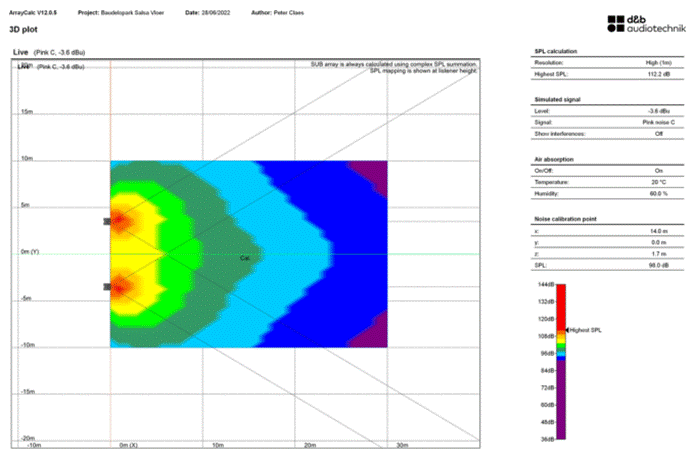Click the Humidity value '60.0 %'
Screen dimensions: 692x460
point(658,194)
